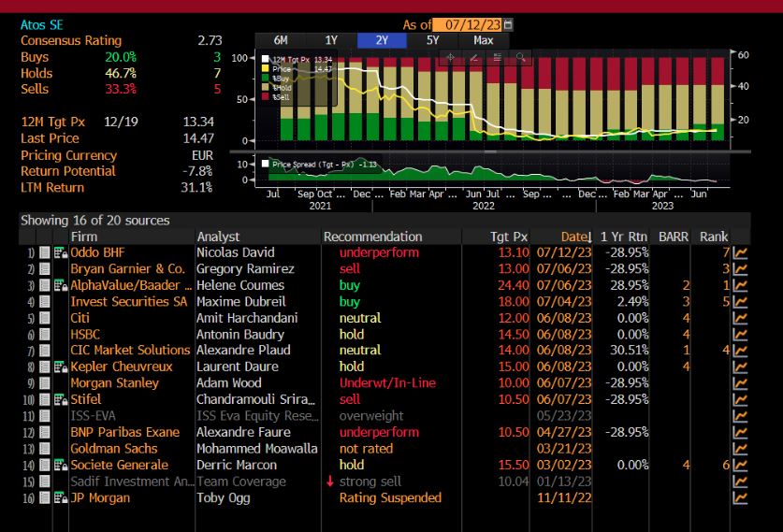Click the Consensus Rating value 2.73
Image resolution: width=783 pixels, height=532 pixels.
coord(210,41)
